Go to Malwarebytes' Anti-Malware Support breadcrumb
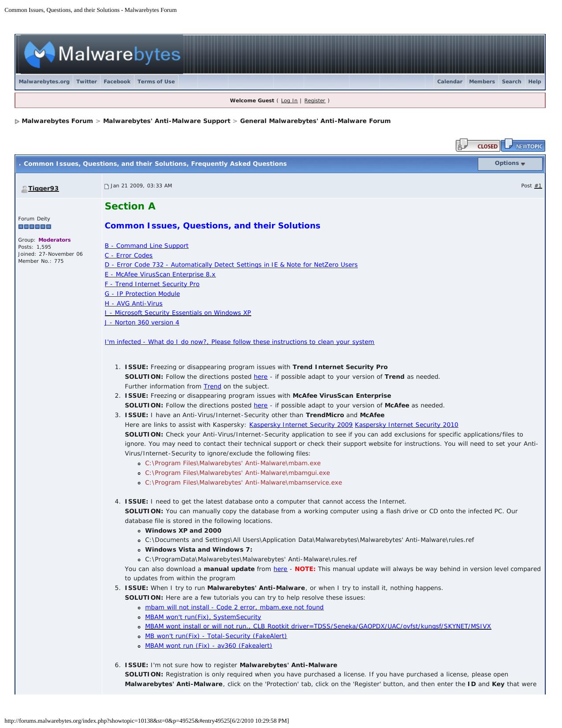The width and height of the screenshot is (562, 728). 167,121
